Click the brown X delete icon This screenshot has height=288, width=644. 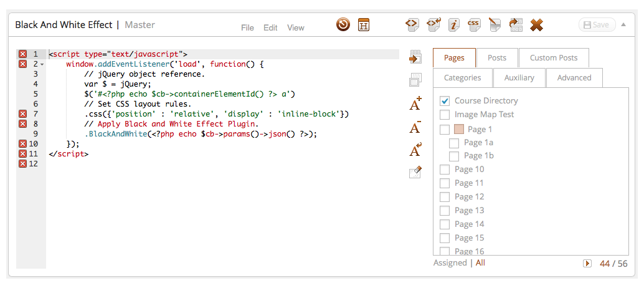pyautogui.click(x=536, y=25)
